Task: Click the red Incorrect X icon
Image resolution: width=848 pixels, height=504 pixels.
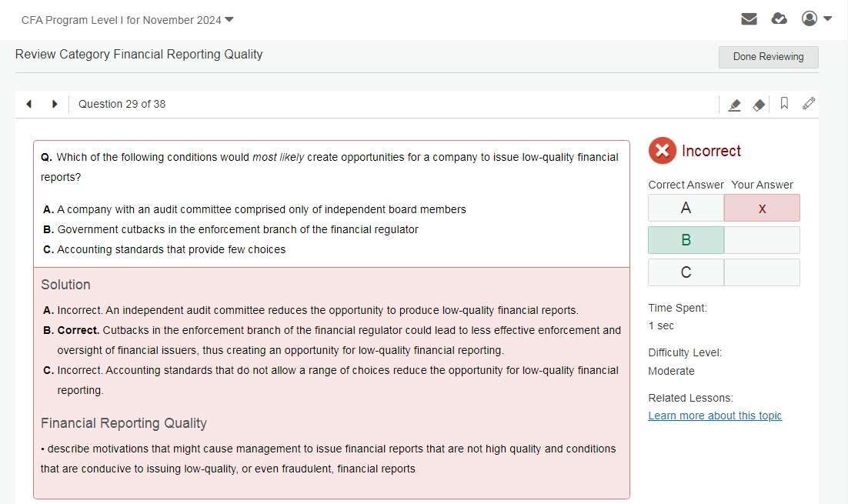Action: pyautogui.click(x=662, y=151)
